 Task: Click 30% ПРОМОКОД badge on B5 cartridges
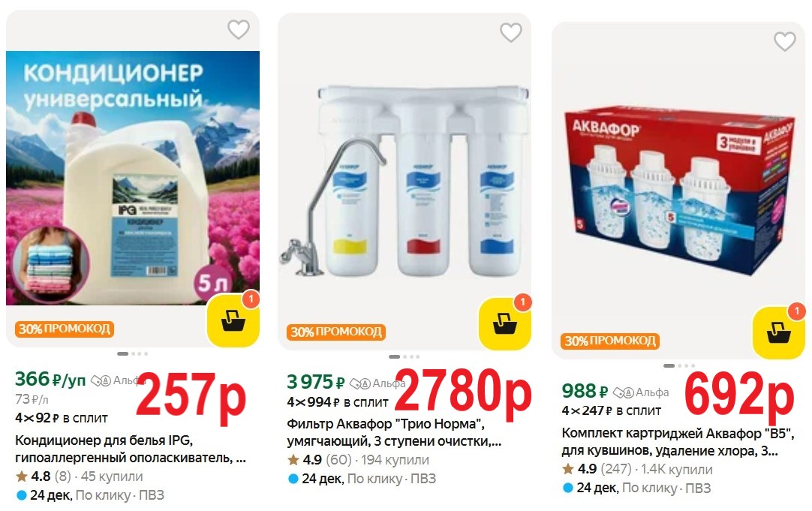[x=610, y=341]
